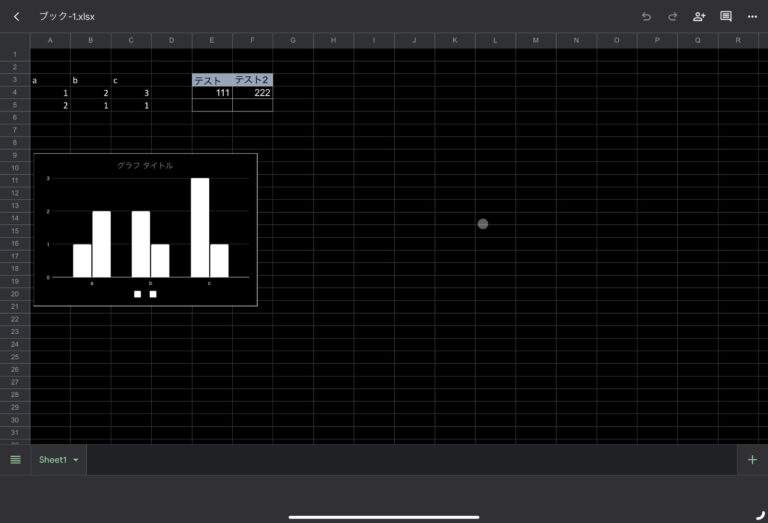This screenshot has width=768, height=523.
Task: Click the ブック-1.xlsx file title
Action: (67, 17)
